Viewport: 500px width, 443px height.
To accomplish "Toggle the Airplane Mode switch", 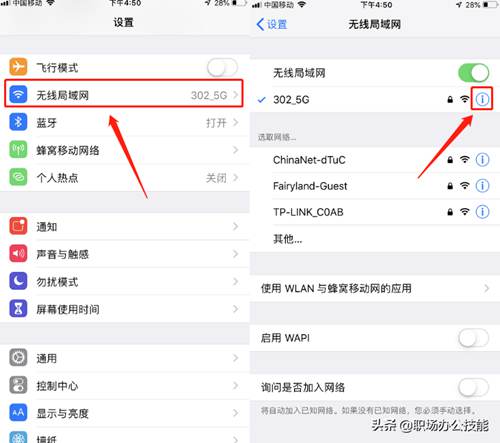I will 222,68.
